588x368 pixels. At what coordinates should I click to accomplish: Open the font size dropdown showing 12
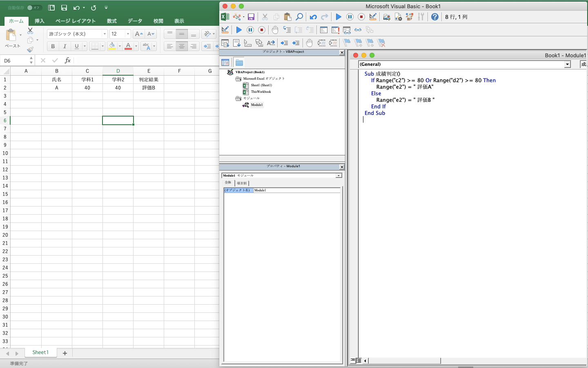click(x=128, y=34)
